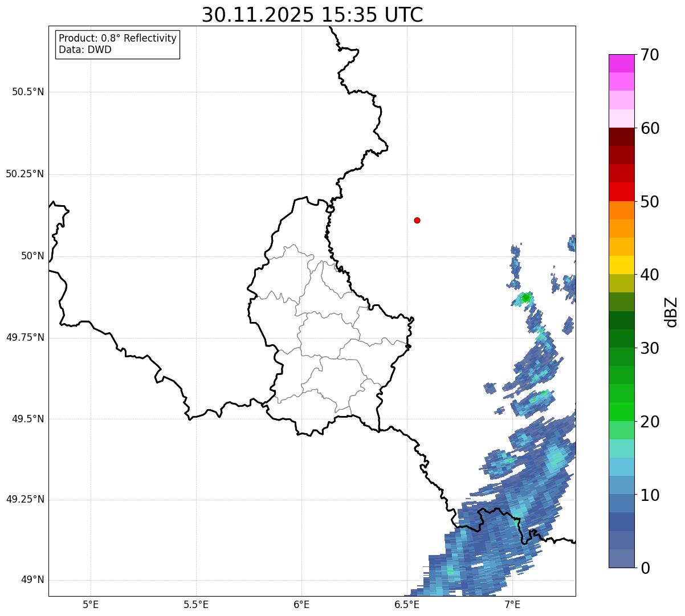685x616 pixels.
Task: Click the red station marker dot
Action: coord(417,220)
